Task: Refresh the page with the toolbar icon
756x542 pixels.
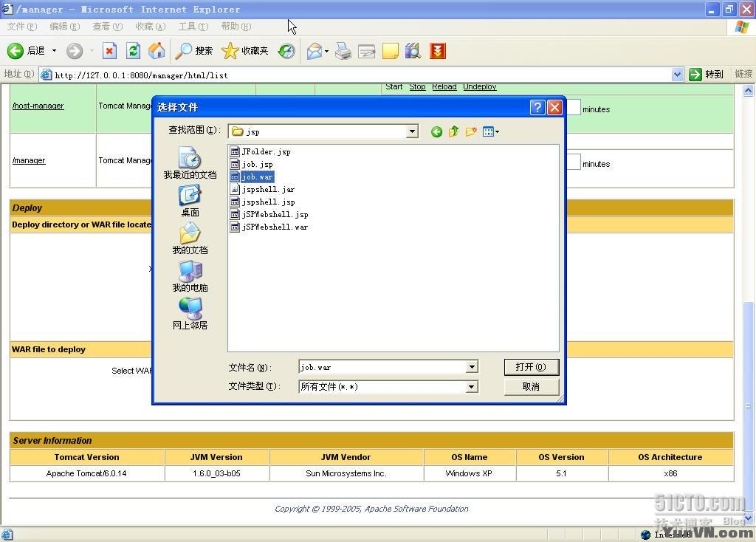Action: point(133,51)
